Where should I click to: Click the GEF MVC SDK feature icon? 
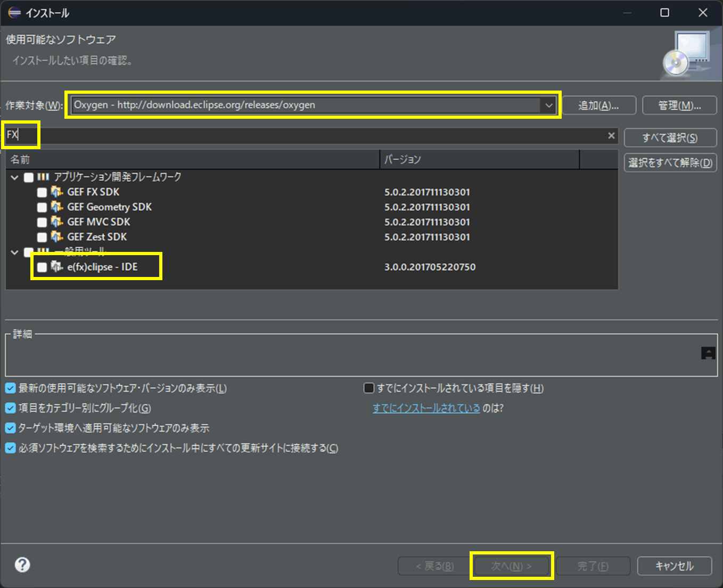coord(57,222)
